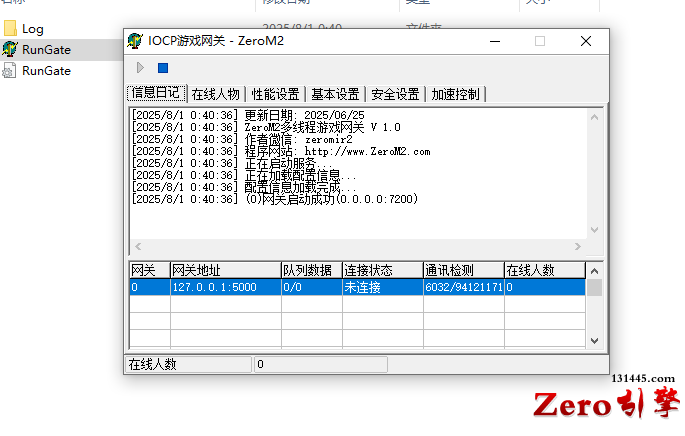Image resolution: width=685 pixels, height=436 pixels.
Task: Click the 6032/94121171 communication cell
Action: (x=464, y=287)
